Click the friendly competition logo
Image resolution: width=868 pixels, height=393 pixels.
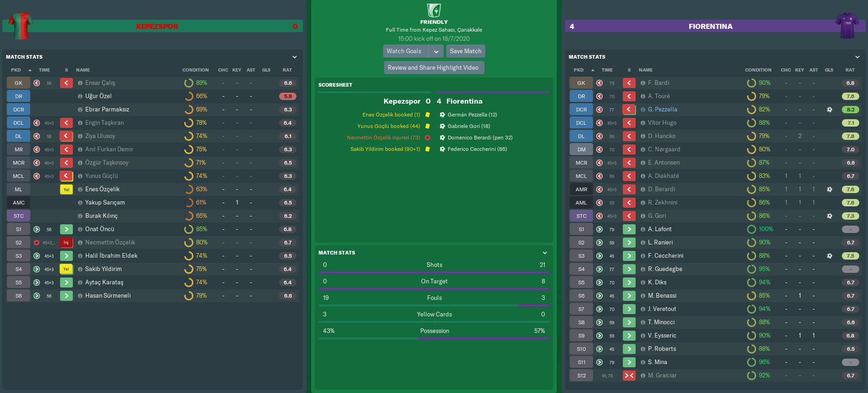(x=434, y=10)
